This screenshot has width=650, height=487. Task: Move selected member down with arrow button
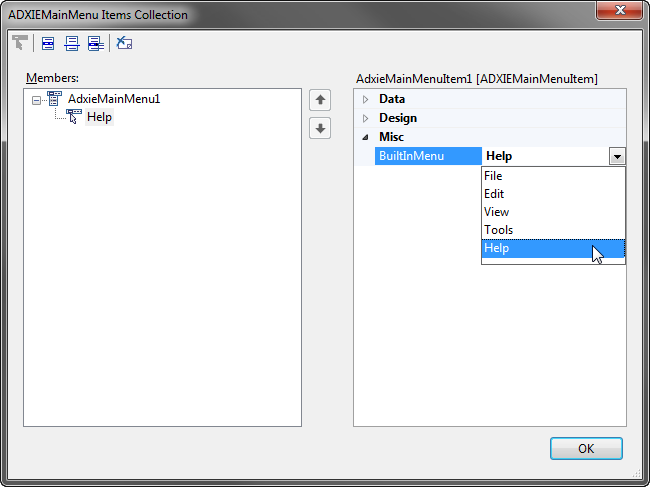coord(320,128)
